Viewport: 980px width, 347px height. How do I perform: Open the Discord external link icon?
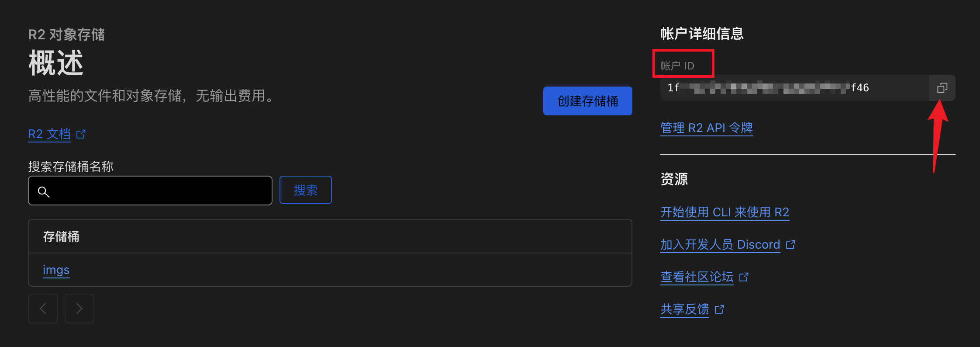pos(791,245)
